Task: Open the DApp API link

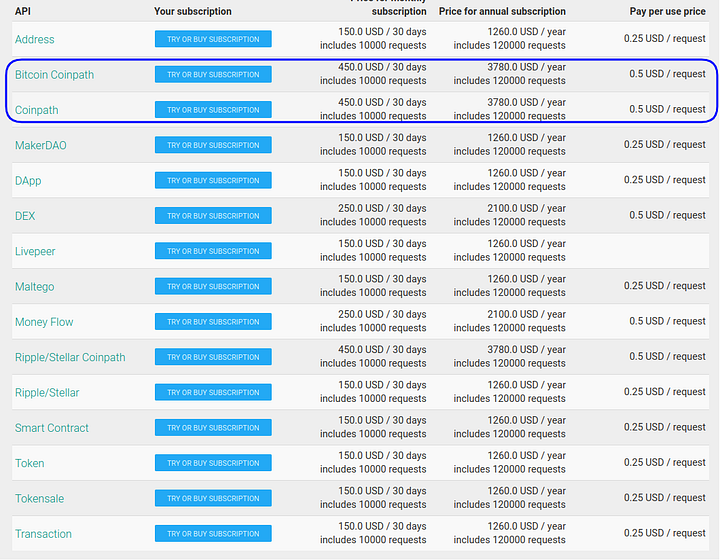Action: point(28,181)
